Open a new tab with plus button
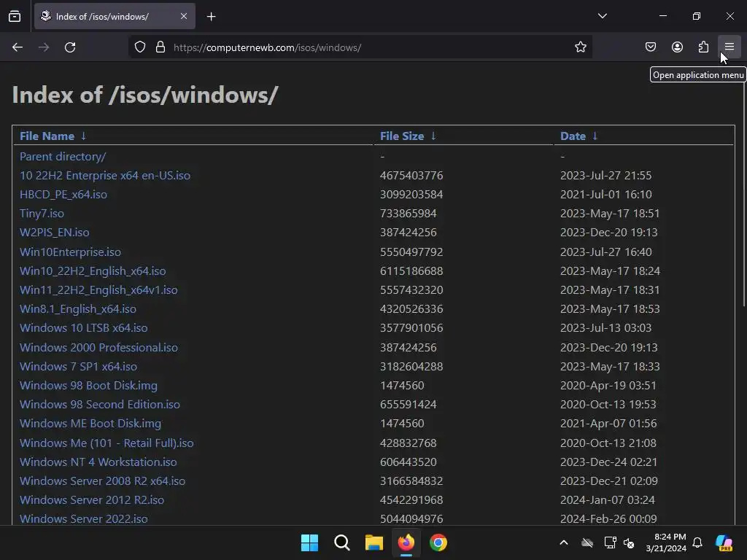The width and height of the screenshot is (747, 560). tap(211, 17)
